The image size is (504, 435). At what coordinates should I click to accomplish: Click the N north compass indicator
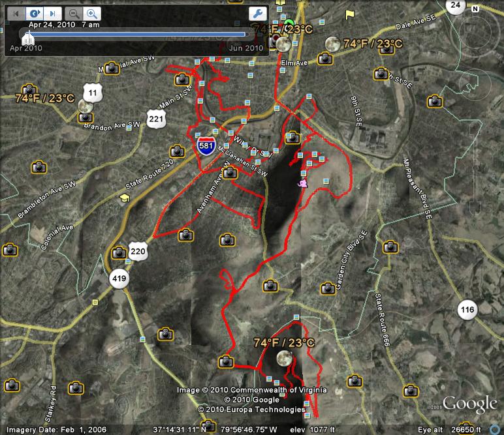[x=475, y=8]
